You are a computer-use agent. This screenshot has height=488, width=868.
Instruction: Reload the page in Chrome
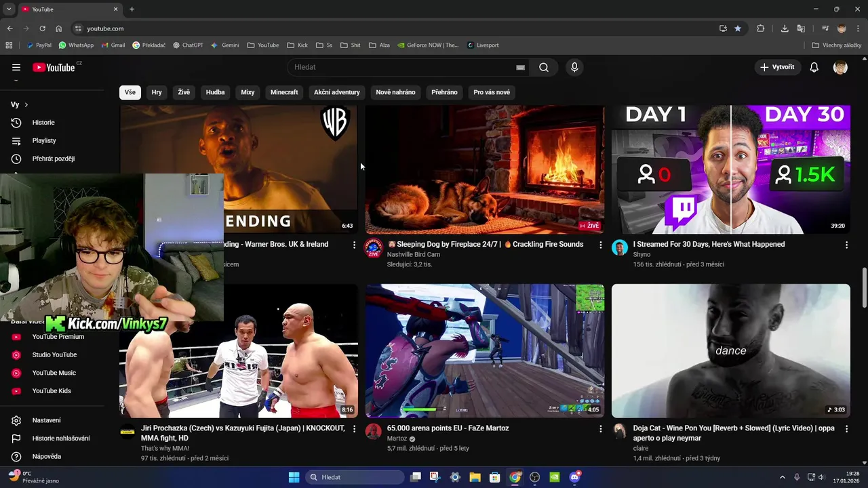tap(42, 28)
